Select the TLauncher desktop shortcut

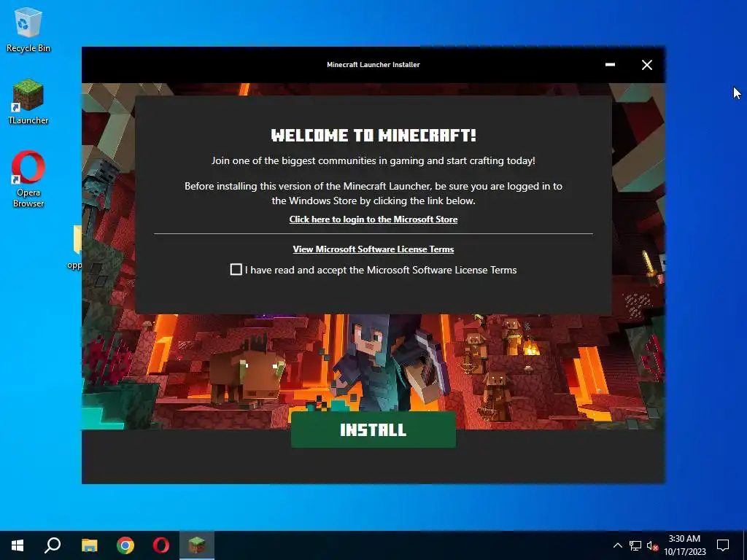tap(28, 102)
